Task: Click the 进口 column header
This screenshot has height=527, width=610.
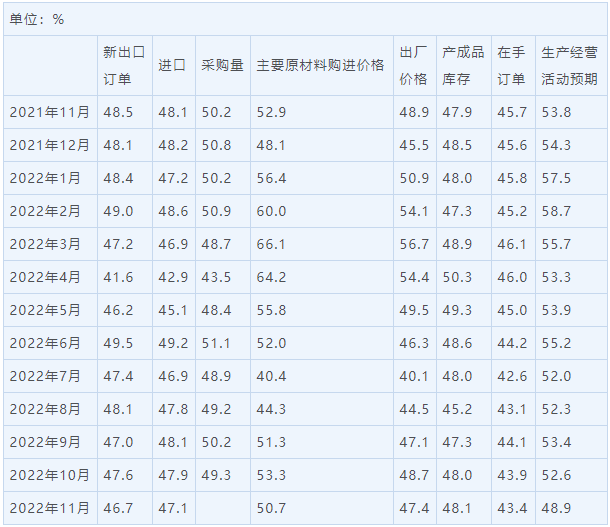Action: click(172, 65)
